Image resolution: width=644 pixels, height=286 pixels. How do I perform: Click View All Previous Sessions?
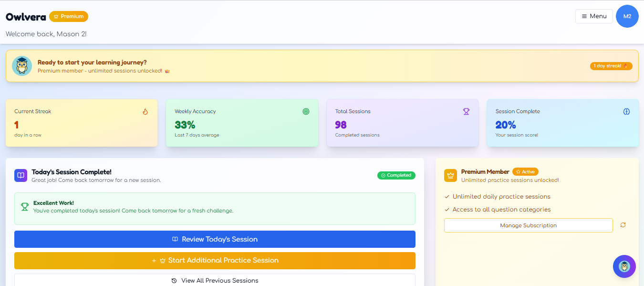(215, 281)
